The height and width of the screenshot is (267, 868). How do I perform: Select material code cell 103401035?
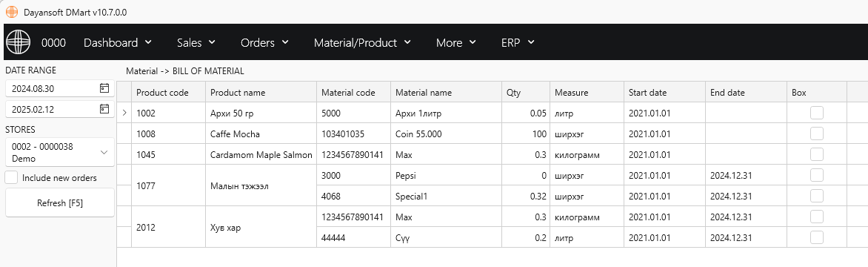pos(353,133)
